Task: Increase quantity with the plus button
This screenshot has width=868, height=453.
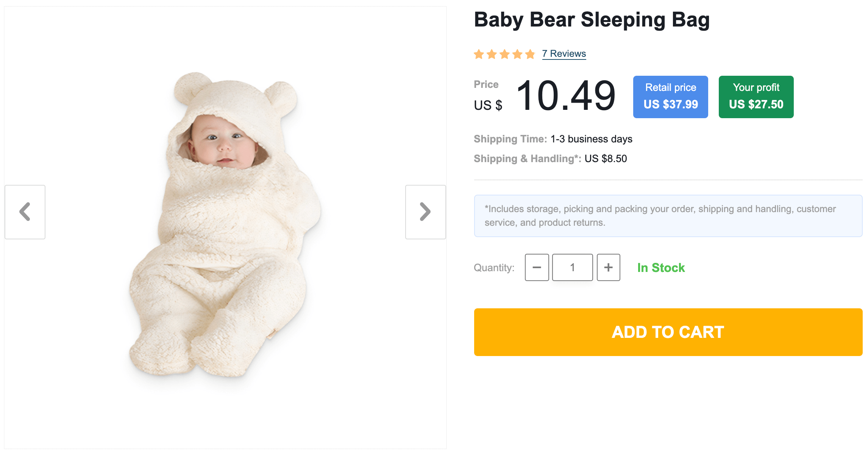Action: pos(608,267)
